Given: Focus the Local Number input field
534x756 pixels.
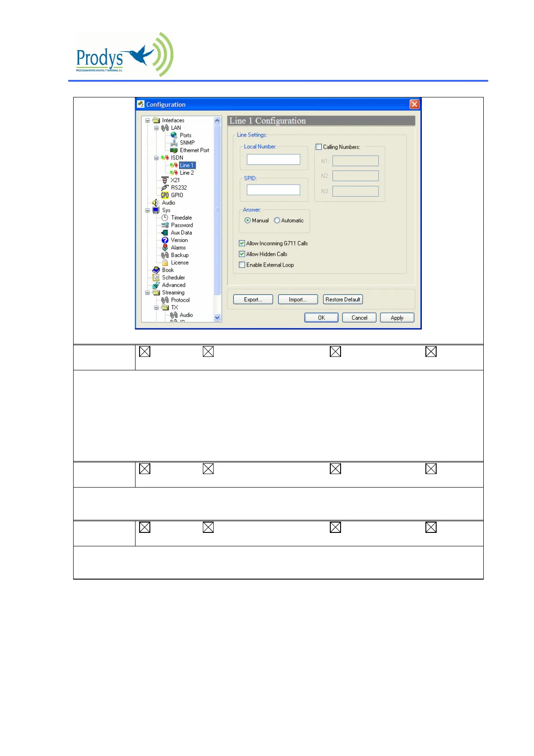Looking at the screenshot, I should pyautogui.click(x=273, y=159).
